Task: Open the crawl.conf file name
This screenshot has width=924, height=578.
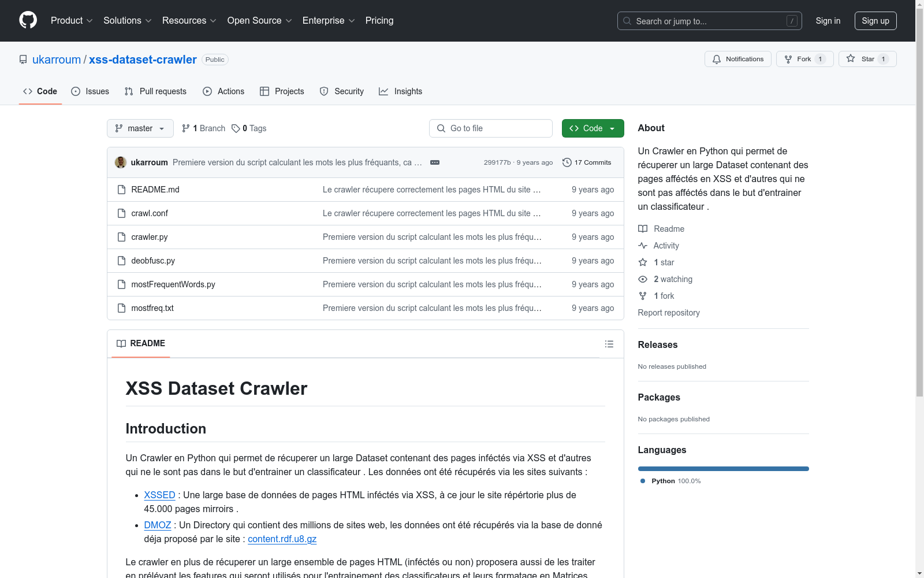Action: (x=150, y=213)
